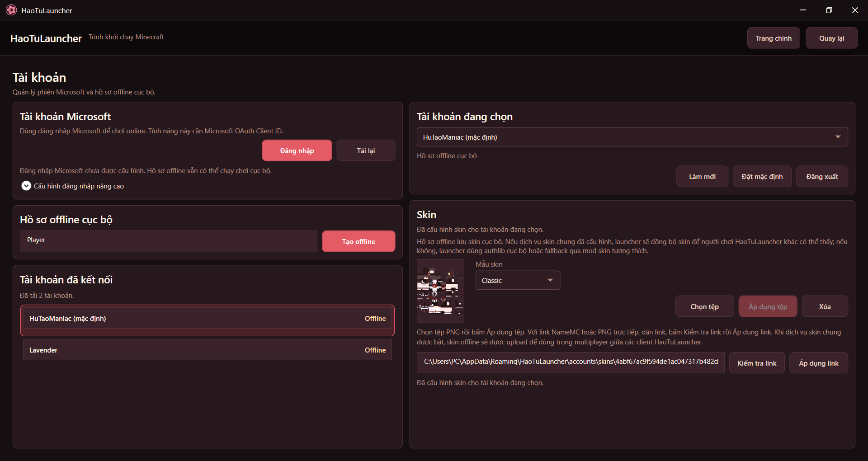Click the Đăng xuất button
Screen dimensions: 868x461
click(x=822, y=176)
